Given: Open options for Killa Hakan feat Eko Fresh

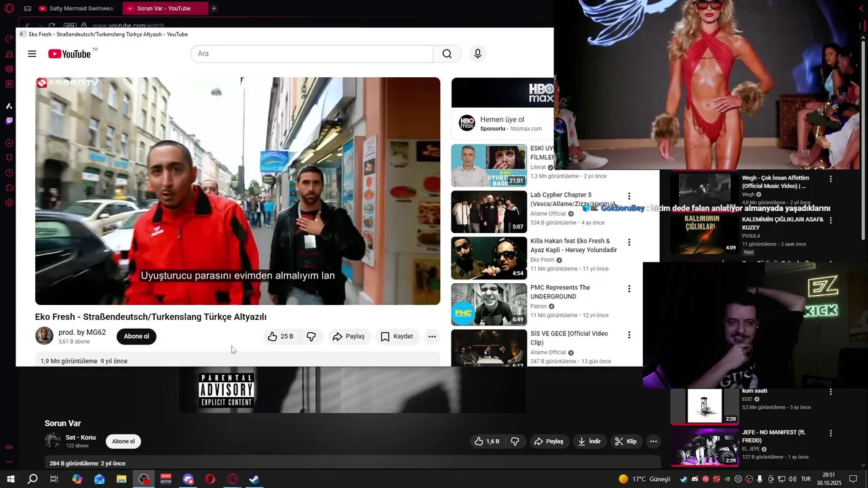Looking at the screenshot, I should tap(629, 242).
